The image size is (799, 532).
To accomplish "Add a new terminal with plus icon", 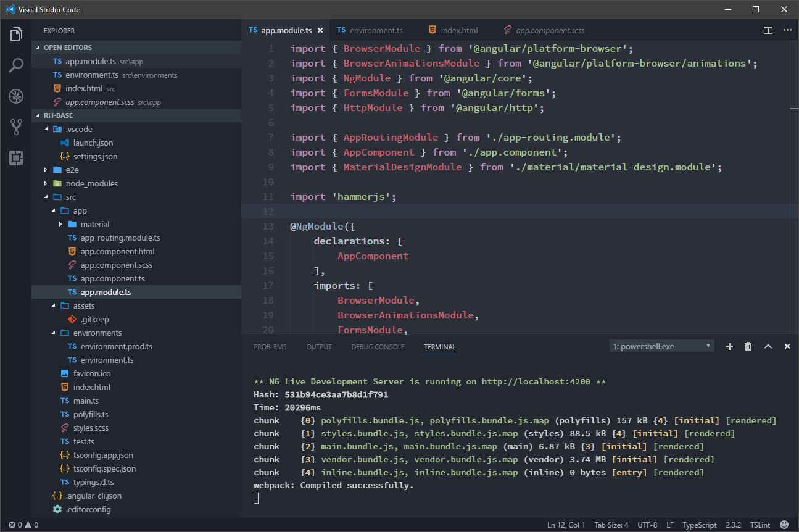I will [x=729, y=347].
